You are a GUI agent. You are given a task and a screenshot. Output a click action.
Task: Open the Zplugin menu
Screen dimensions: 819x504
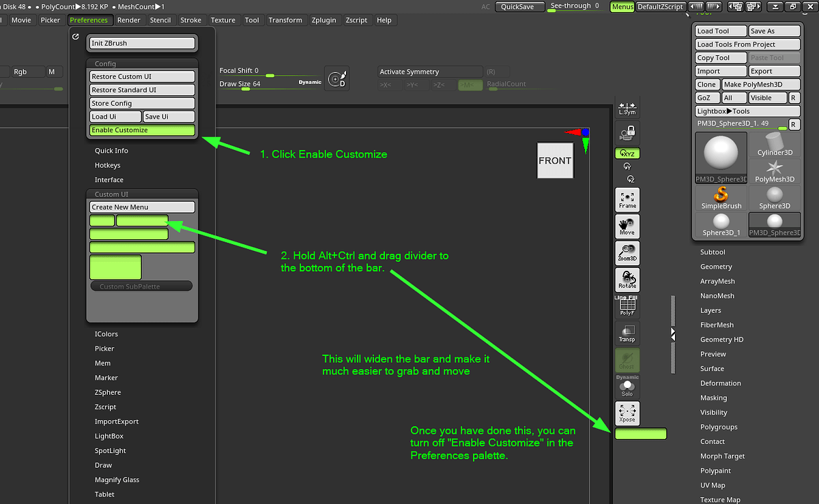pyautogui.click(x=323, y=20)
